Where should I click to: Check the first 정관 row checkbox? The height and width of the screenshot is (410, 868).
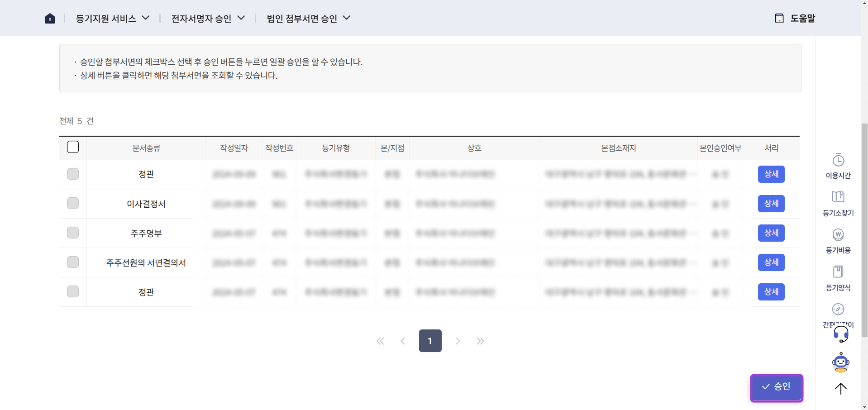tap(73, 174)
